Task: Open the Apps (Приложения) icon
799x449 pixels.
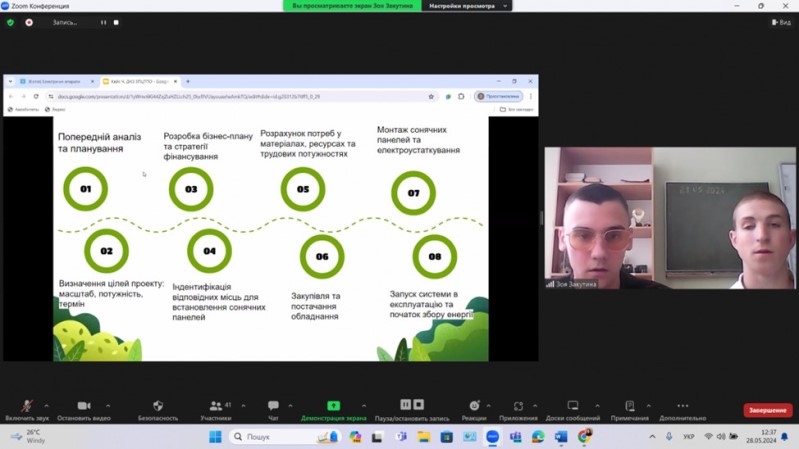Action: pos(518,406)
